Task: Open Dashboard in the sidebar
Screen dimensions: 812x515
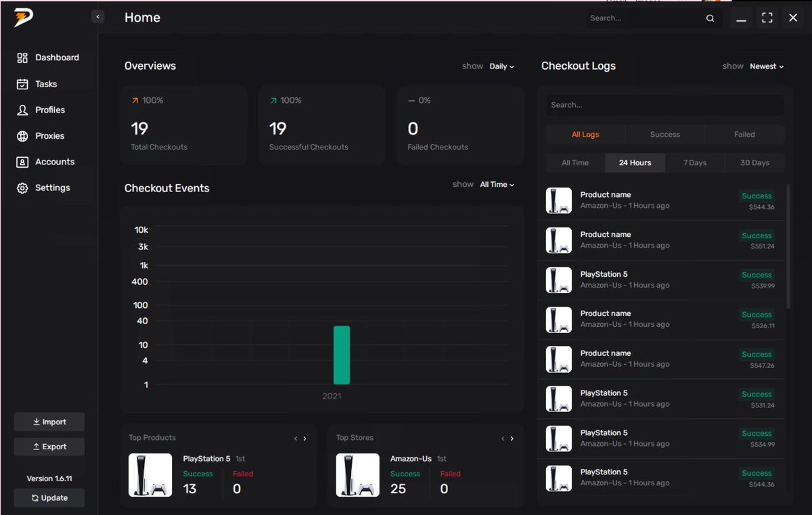Action: point(49,58)
